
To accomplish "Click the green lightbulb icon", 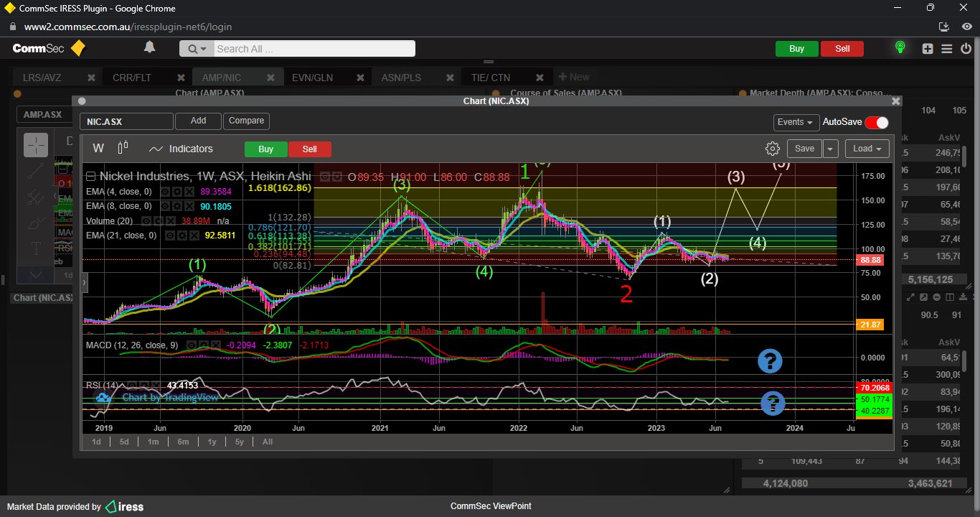I will [900, 48].
